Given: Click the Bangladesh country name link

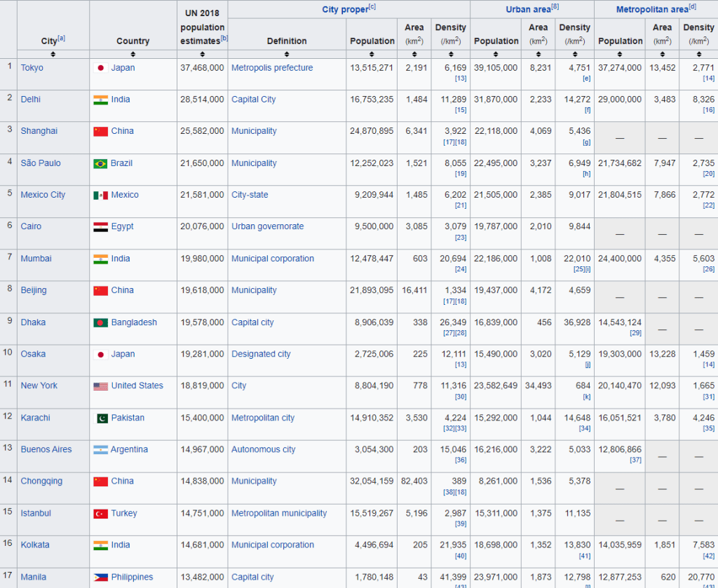Looking at the screenshot, I should (134, 323).
